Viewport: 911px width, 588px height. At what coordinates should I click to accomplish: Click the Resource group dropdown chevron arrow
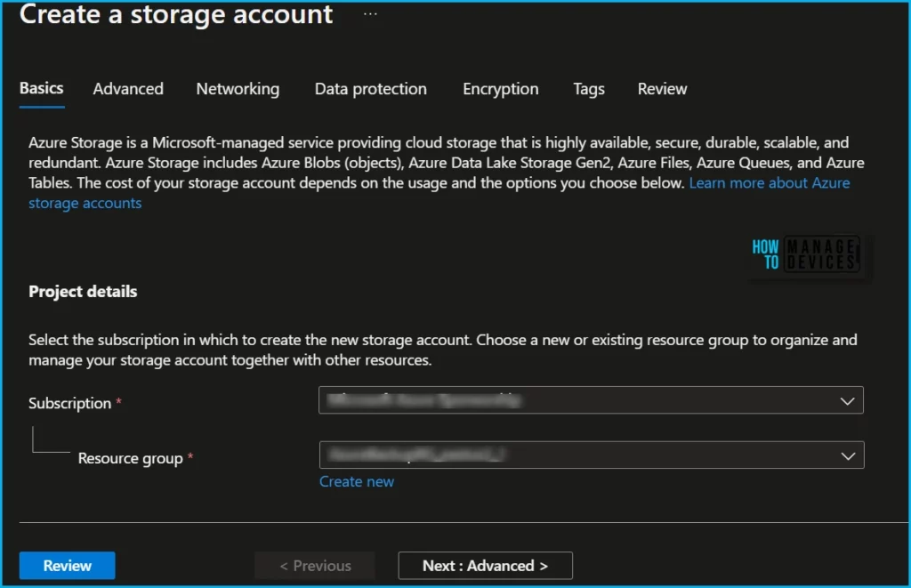coord(848,456)
